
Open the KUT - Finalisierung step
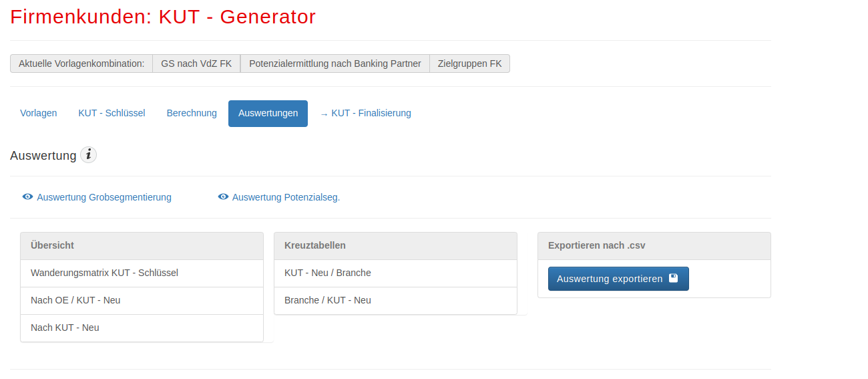365,113
